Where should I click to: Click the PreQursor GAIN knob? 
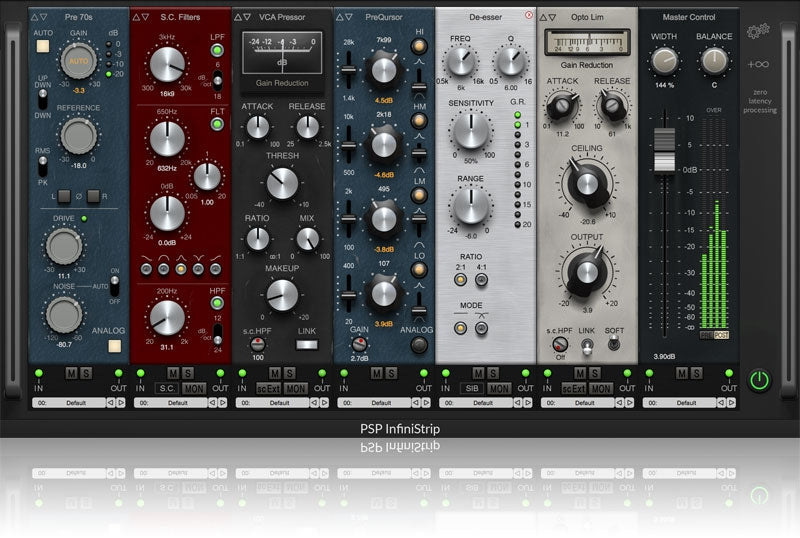point(359,344)
